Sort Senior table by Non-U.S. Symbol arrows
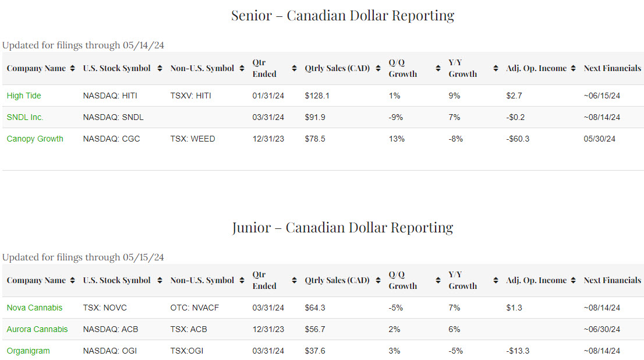 [242, 68]
